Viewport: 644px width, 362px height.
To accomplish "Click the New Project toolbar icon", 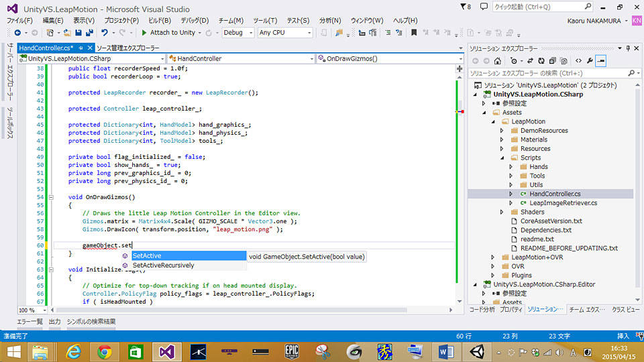I will tap(50, 32).
